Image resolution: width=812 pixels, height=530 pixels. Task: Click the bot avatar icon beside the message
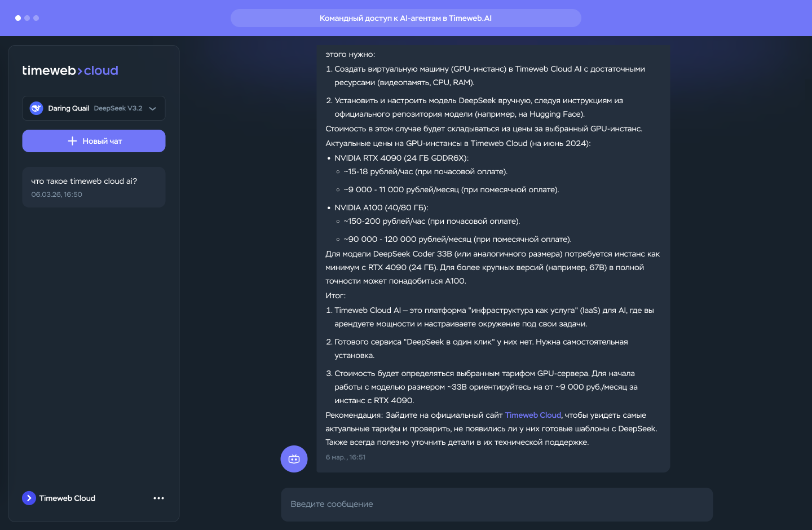294,459
